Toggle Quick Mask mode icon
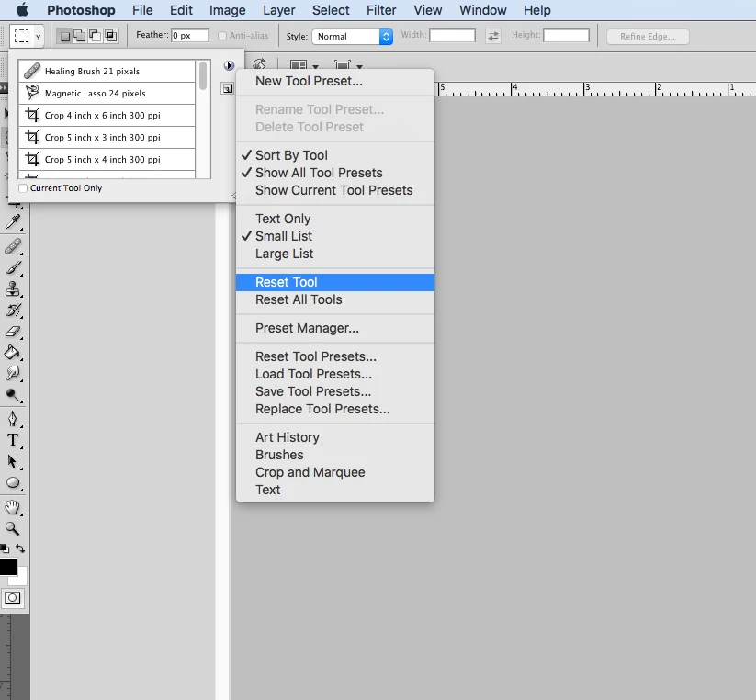The height and width of the screenshot is (700, 756). click(13, 598)
